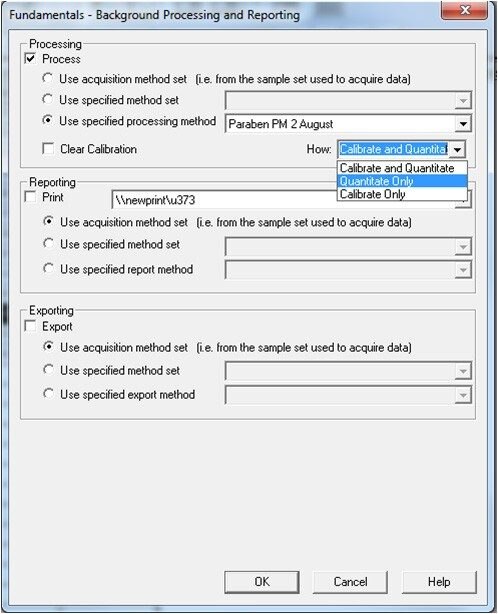The height and width of the screenshot is (614, 498).
Task: Select Use acquisition method set under Processing
Action: pos(47,78)
